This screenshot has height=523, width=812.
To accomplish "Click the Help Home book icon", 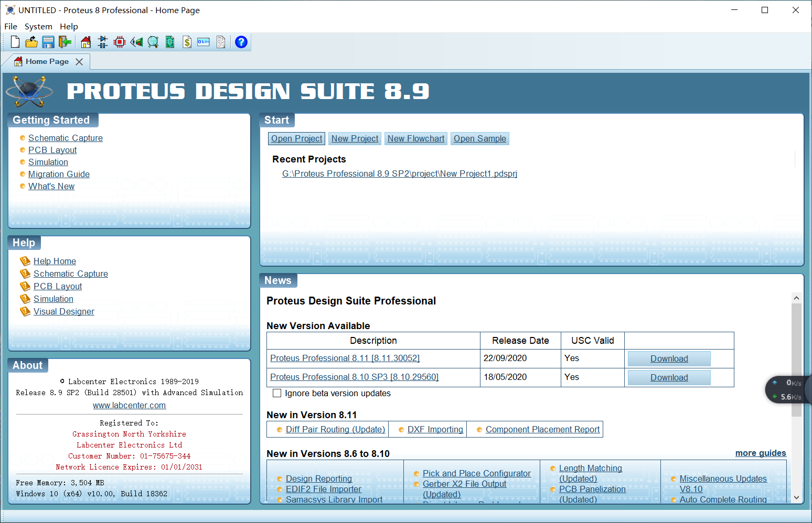I will 25,261.
